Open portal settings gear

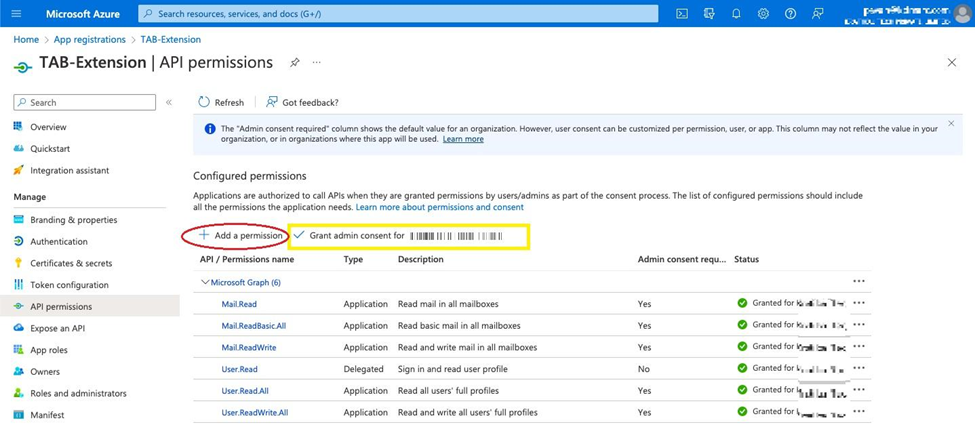764,13
